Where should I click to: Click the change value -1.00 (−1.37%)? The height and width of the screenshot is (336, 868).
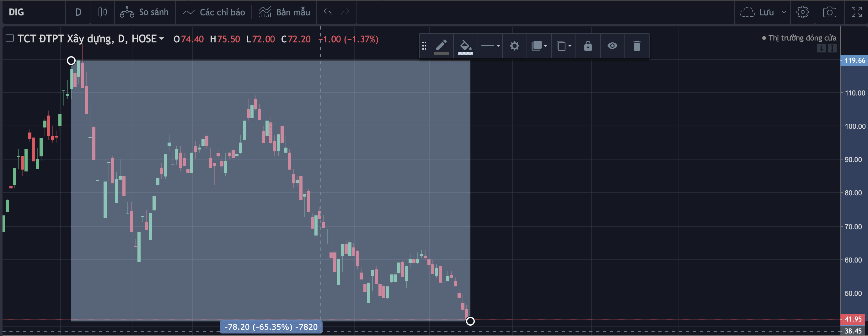tap(349, 39)
